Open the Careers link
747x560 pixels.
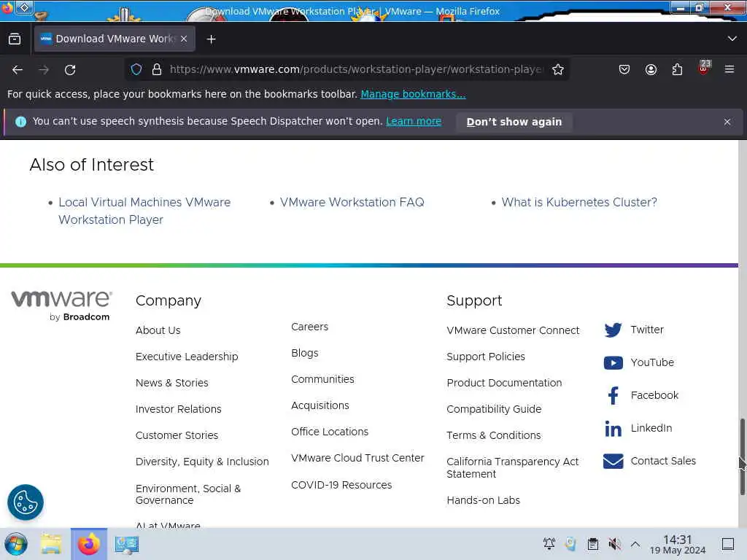click(309, 327)
